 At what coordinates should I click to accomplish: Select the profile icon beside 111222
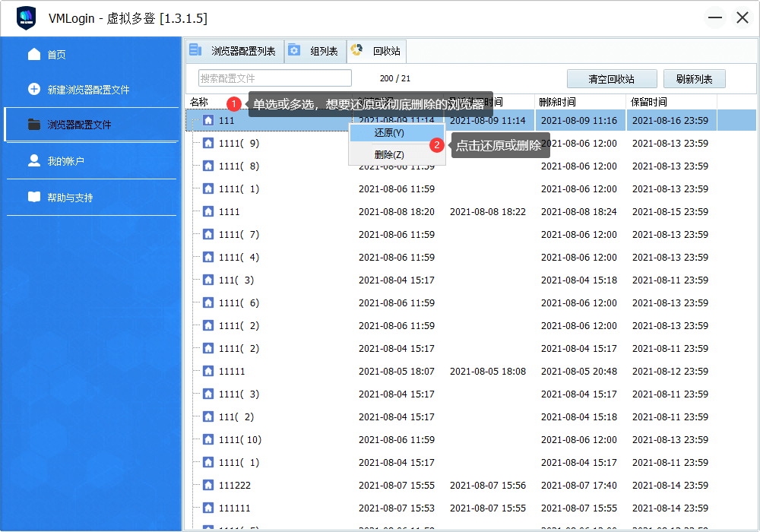[208, 485]
